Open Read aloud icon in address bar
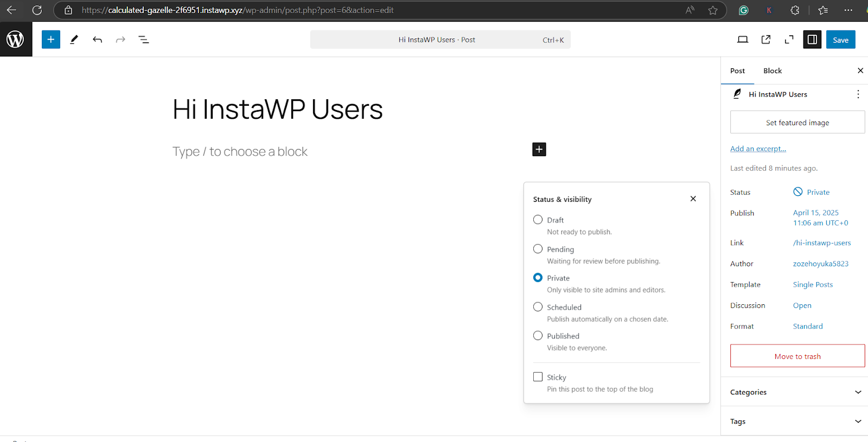The width and height of the screenshot is (868, 442). (690, 10)
